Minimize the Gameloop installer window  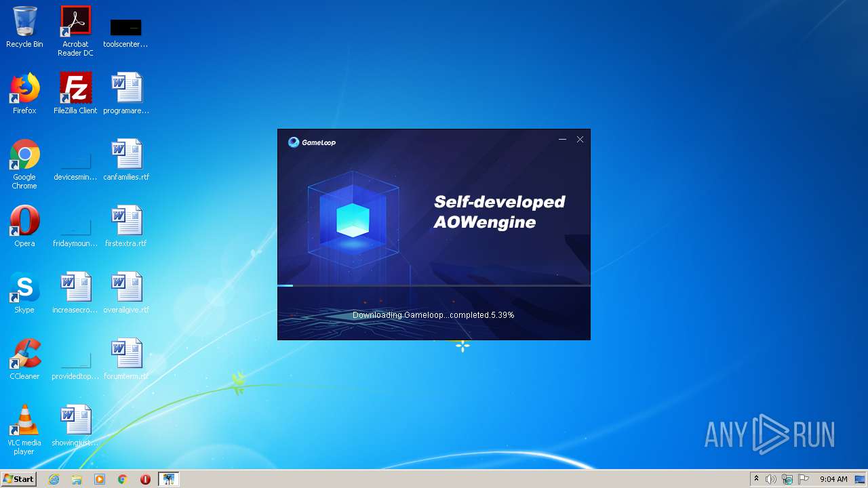(x=562, y=139)
